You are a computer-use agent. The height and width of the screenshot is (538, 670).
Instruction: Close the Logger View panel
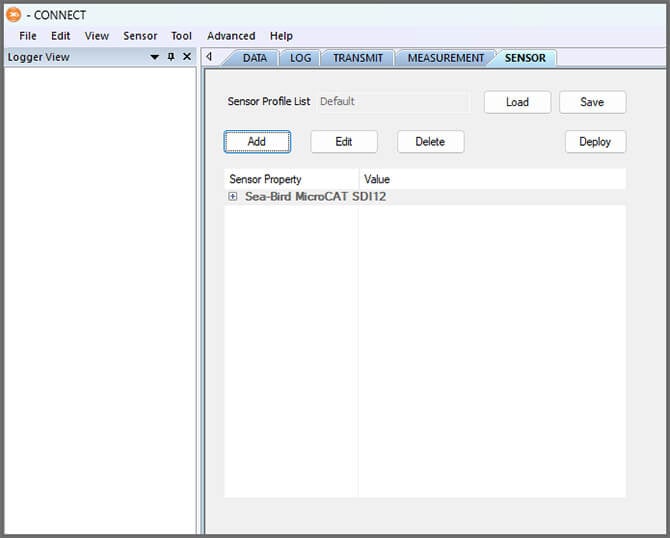coord(187,56)
